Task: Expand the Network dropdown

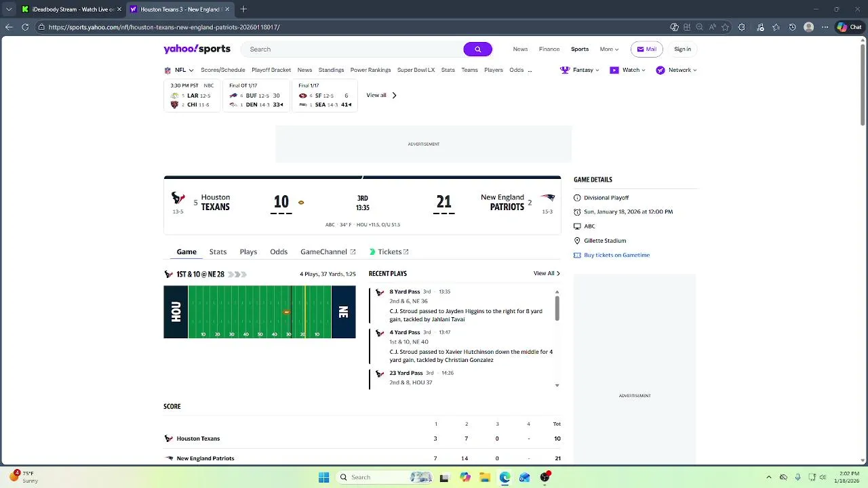Action: coord(676,70)
